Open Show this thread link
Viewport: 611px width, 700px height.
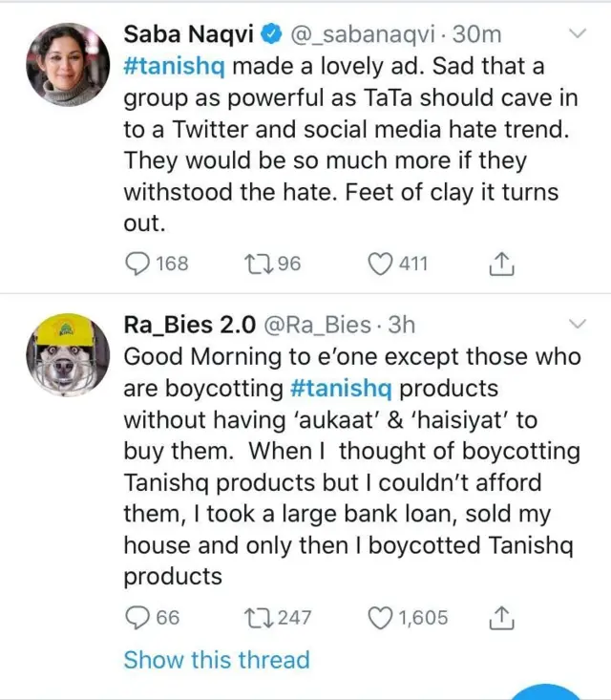click(217, 660)
